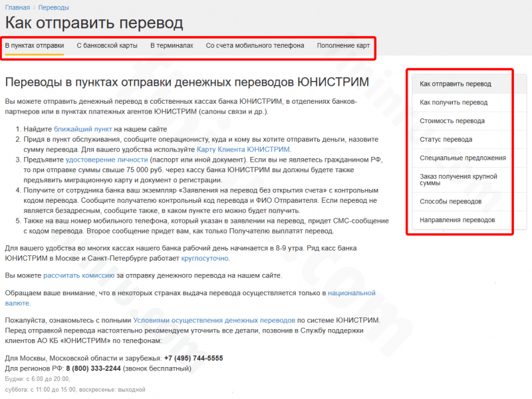Screen dimensions: 532x399
Task: Follow the рассчитать комиссию link
Action: 78,275
